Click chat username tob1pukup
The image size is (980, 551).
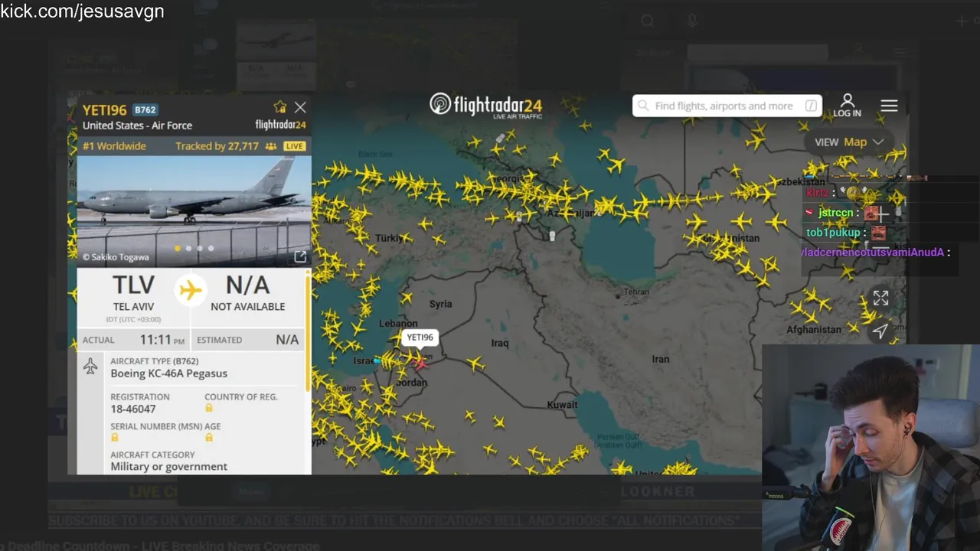tap(833, 233)
